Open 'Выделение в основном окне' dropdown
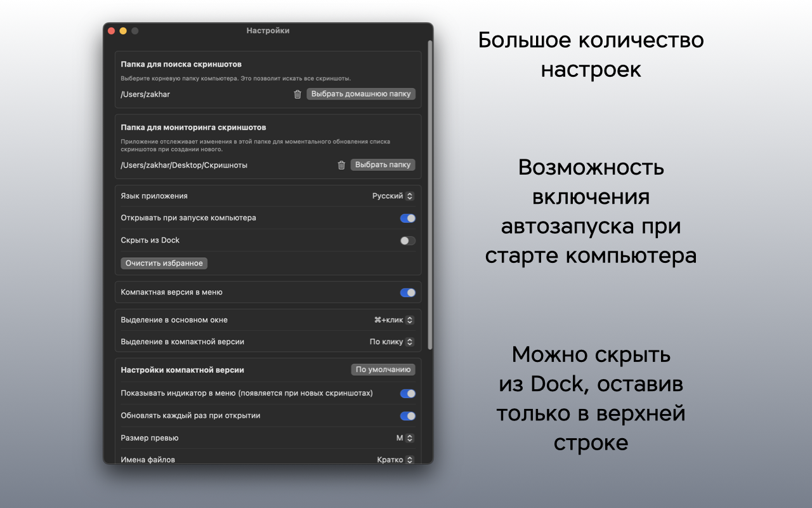The width and height of the screenshot is (812, 508). (x=393, y=320)
